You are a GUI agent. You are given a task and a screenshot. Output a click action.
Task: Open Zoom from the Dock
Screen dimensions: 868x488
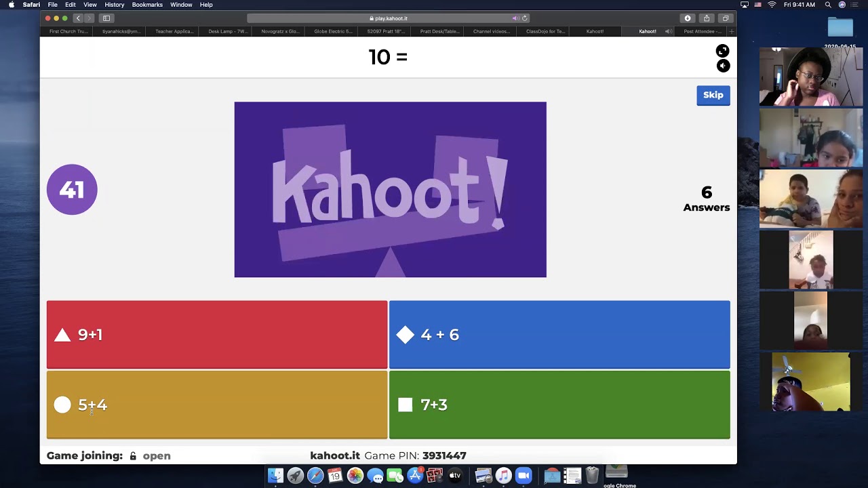point(524,476)
